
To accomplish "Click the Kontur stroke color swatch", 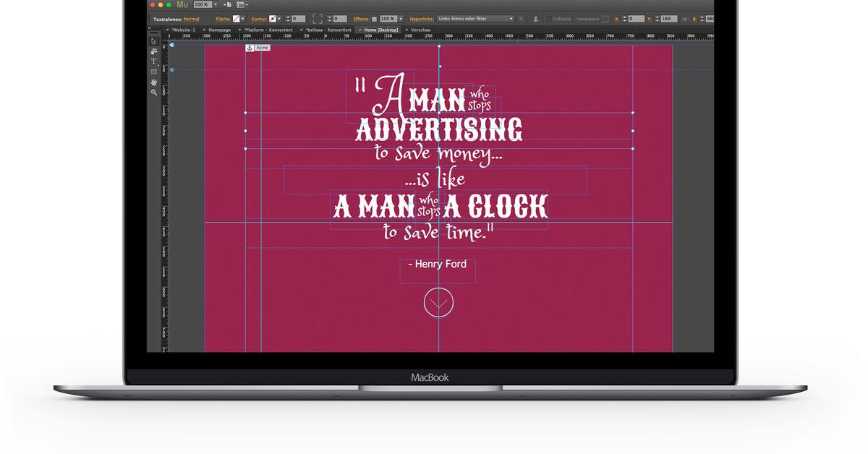I will click(x=273, y=19).
